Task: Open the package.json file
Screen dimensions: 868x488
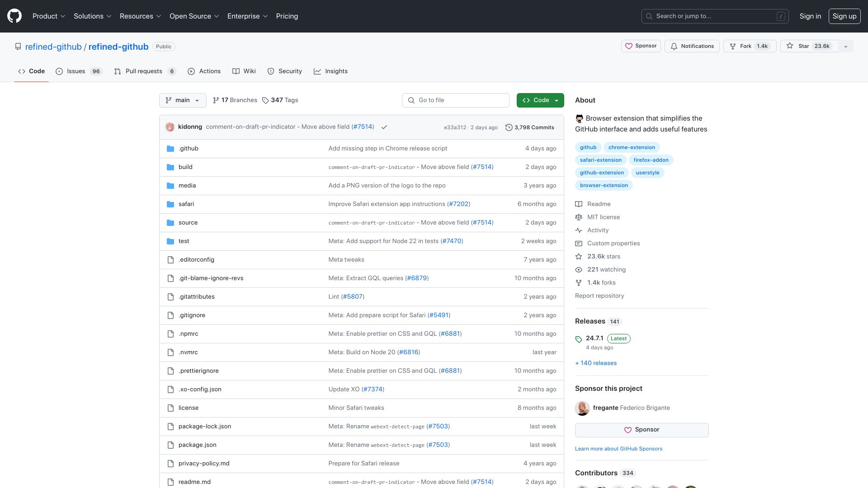Action: point(198,445)
